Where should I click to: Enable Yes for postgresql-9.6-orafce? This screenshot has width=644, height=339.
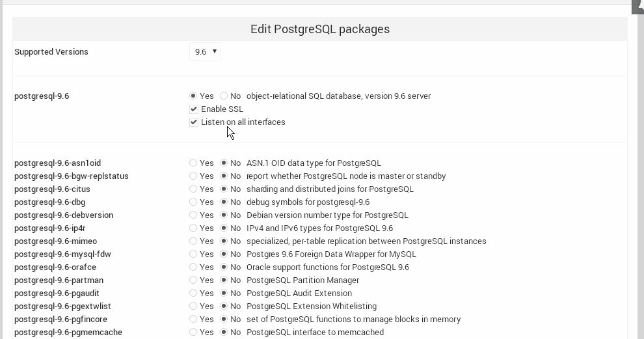(x=193, y=267)
